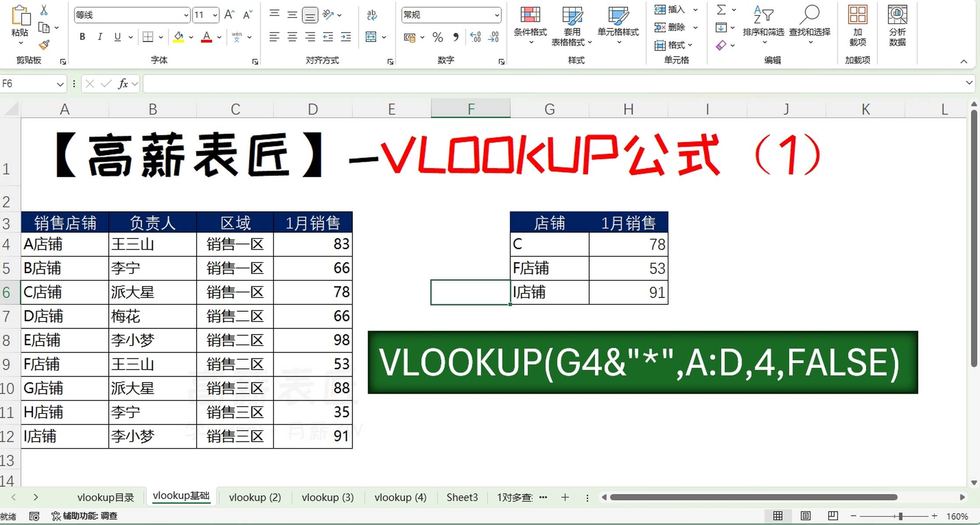The image size is (980, 525).
Task: Select the AutoSum Σ icon
Action: coord(721,9)
